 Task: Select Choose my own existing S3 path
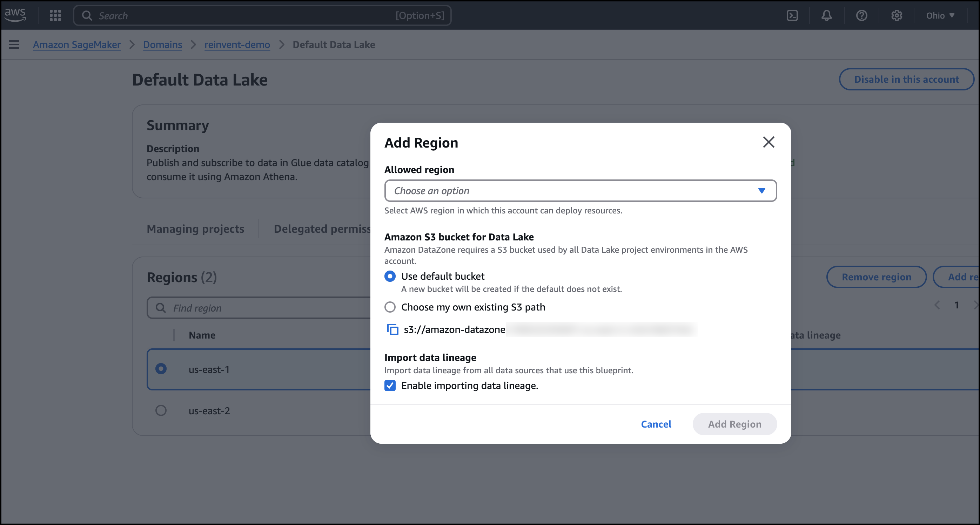[x=390, y=307]
